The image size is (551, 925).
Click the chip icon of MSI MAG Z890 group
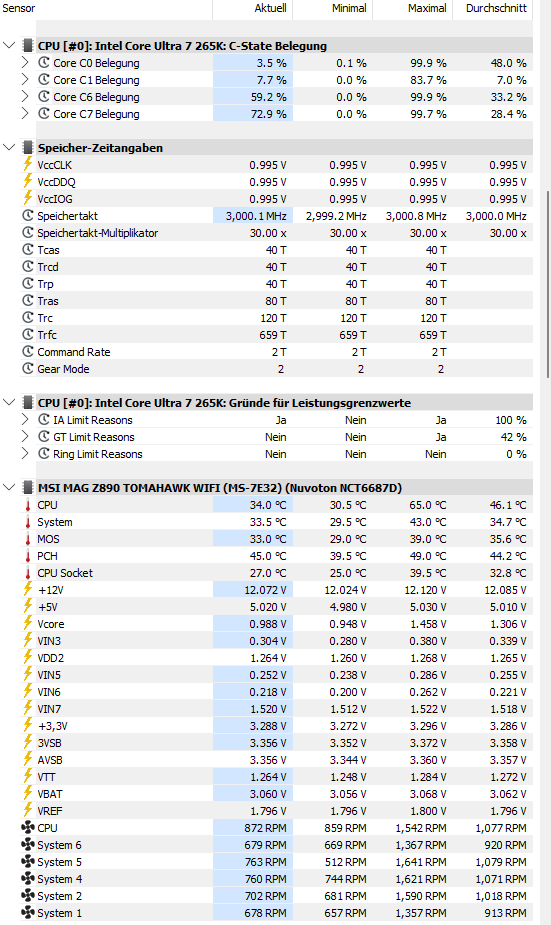[28, 488]
